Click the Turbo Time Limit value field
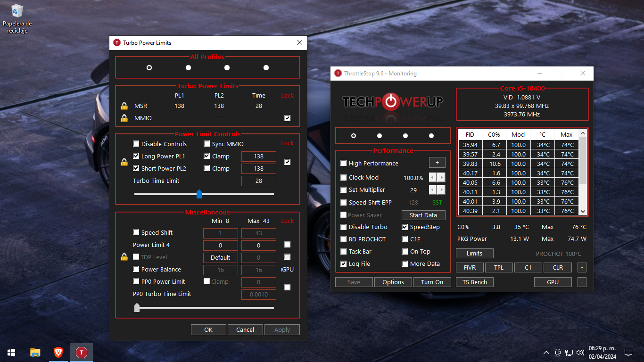This screenshot has height=362, width=644. 259,181
